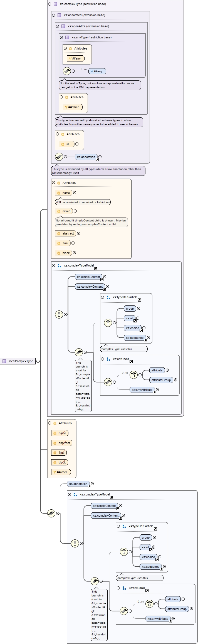Expand the id attribute
Screen dimensions: 198x644
point(77,144)
